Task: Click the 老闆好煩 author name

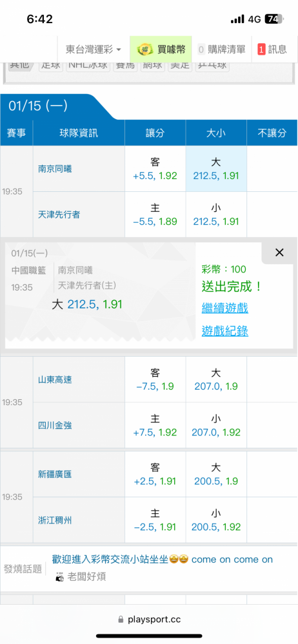Action: (87, 576)
